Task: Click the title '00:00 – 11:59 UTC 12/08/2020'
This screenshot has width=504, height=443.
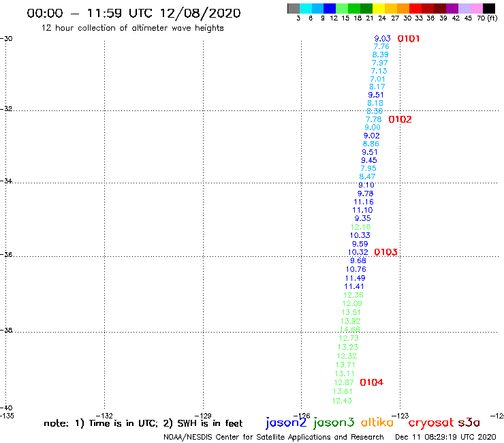Action: 133,14
